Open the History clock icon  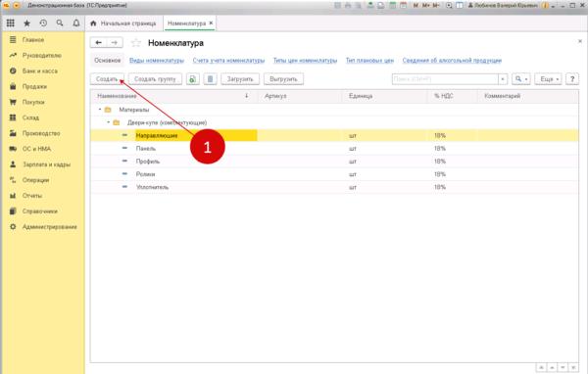[43, 23]
